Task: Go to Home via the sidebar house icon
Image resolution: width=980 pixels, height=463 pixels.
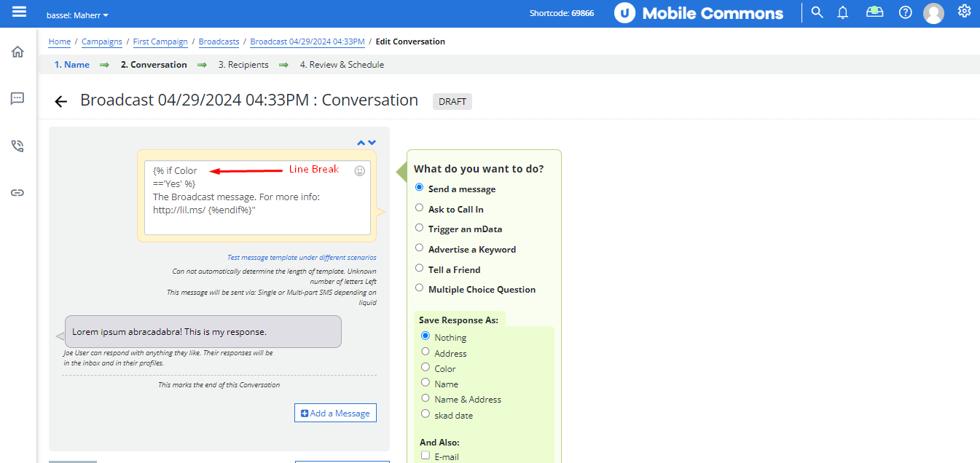Action: pyautogui.click(x=17, y=52)
